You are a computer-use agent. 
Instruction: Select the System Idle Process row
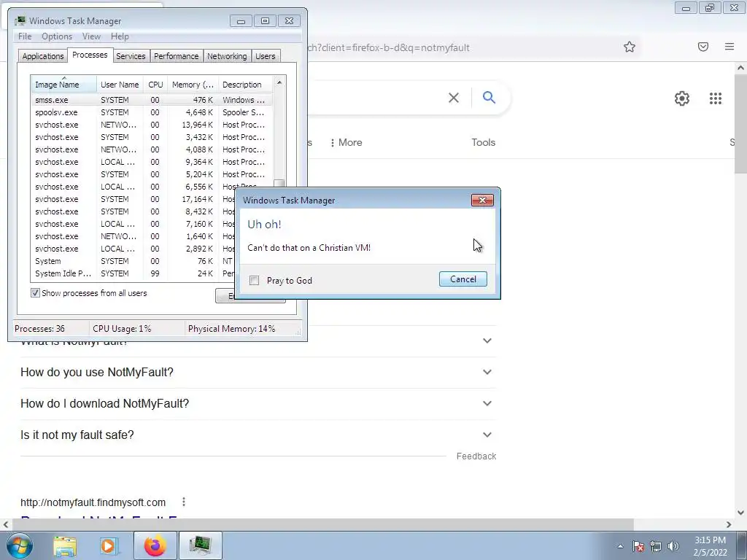(133, 273)
